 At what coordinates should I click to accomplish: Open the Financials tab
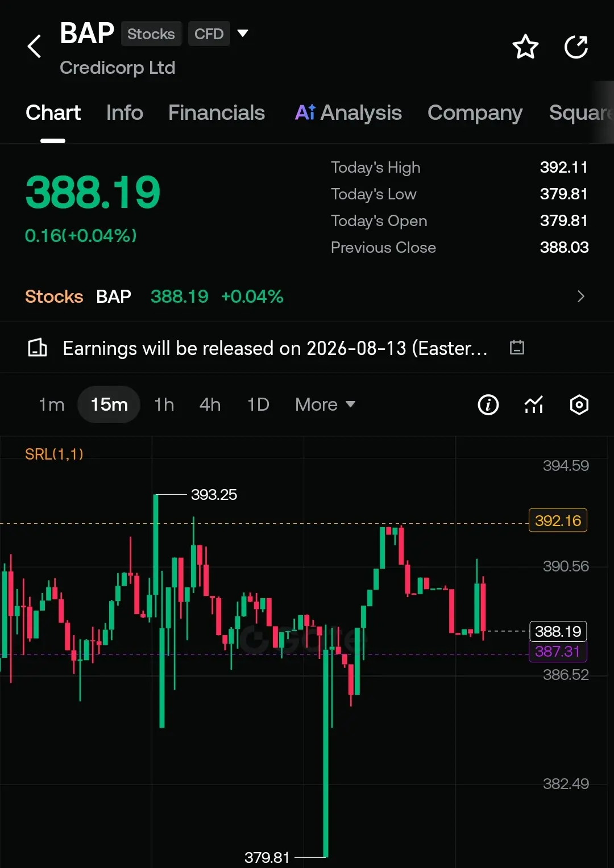click(x=217, y=112)
